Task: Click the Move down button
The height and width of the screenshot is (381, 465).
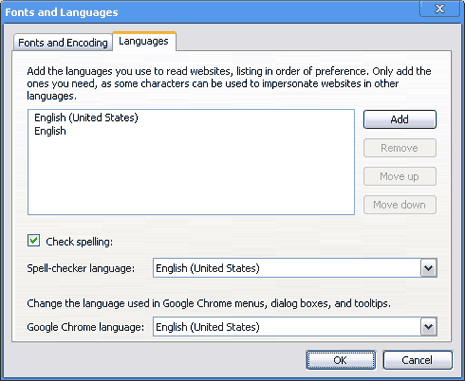Action: [x=400, y=205]
